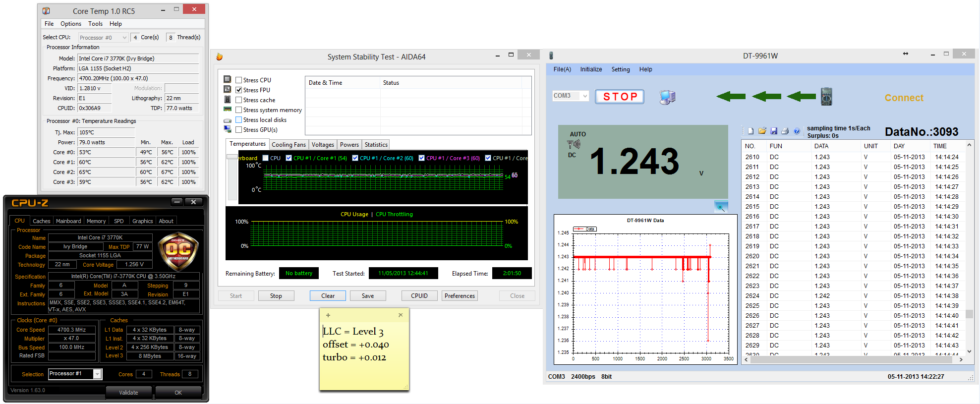Enable the Stress local disks checkbox

coord(239,120)
